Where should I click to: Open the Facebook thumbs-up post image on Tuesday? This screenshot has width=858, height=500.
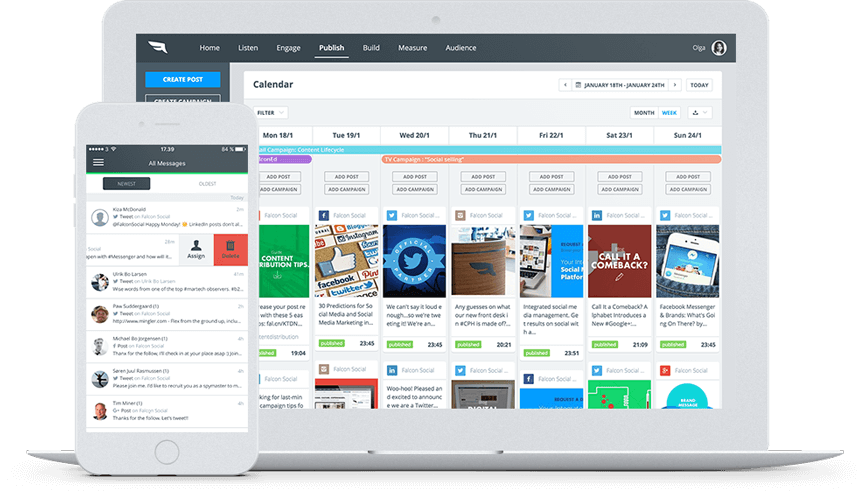click(x=346, y=261)
